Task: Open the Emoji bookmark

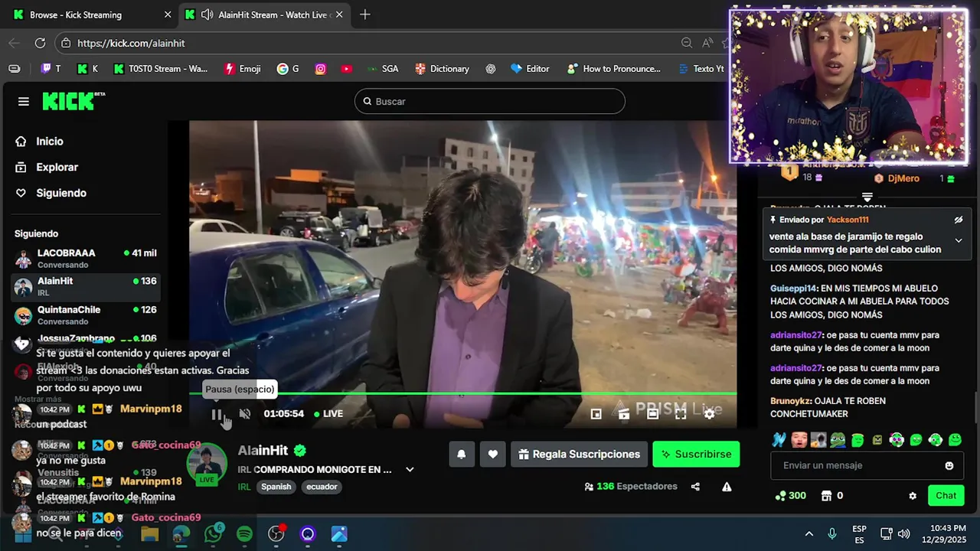Action: [x=242, y=69]
